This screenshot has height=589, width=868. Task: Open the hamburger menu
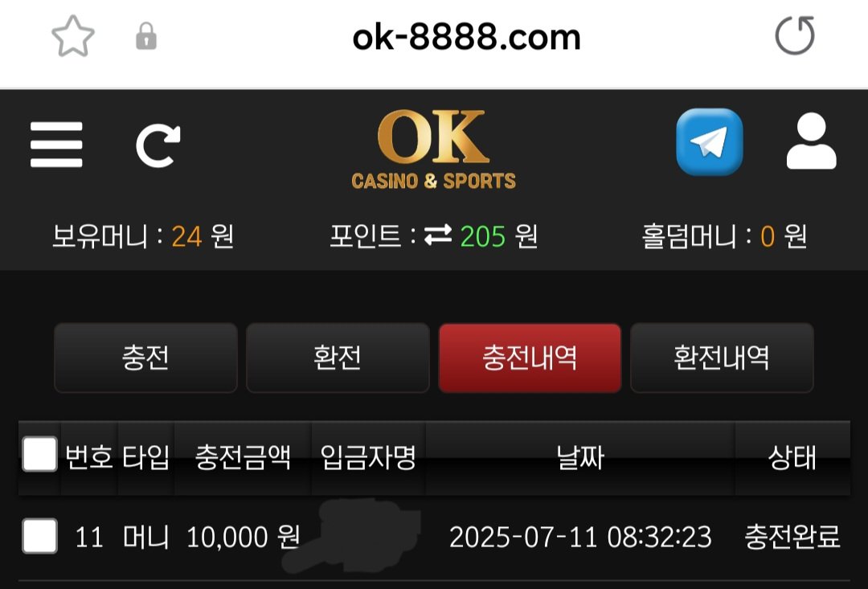[x=56, y=145]
